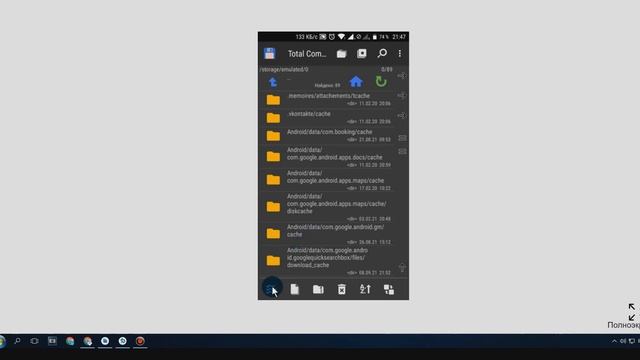Screen dimensions: 640x360
Task: Tap folder icon of apps.docs/cache row
Action: coord(273,156)
